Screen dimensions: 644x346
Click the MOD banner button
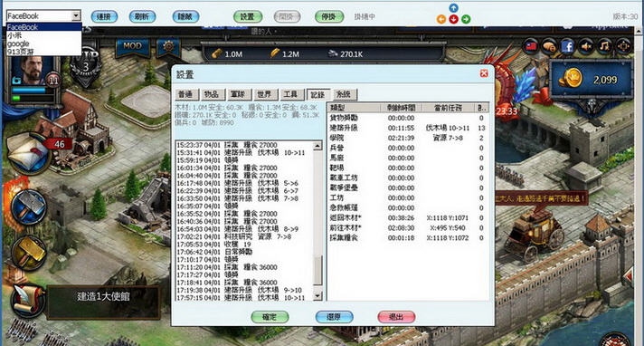tap(132, 46)
